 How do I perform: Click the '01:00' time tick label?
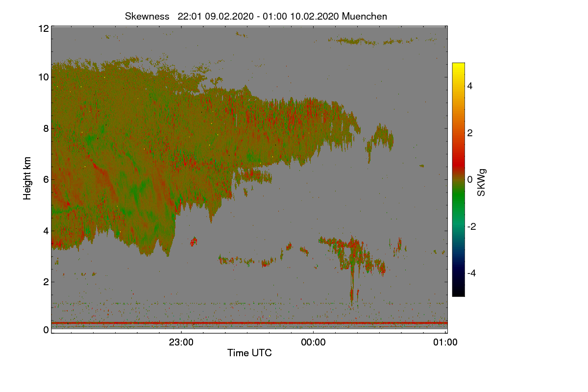[445, 343]
